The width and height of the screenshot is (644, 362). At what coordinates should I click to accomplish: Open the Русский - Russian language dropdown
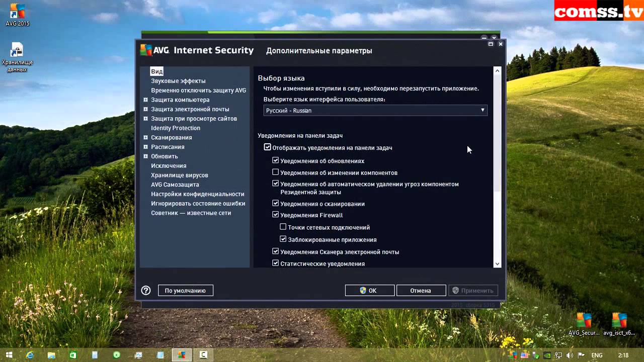point(375,110)
